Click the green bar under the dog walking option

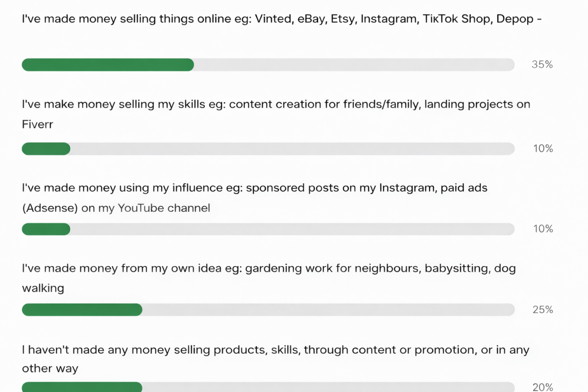(82, 310)
